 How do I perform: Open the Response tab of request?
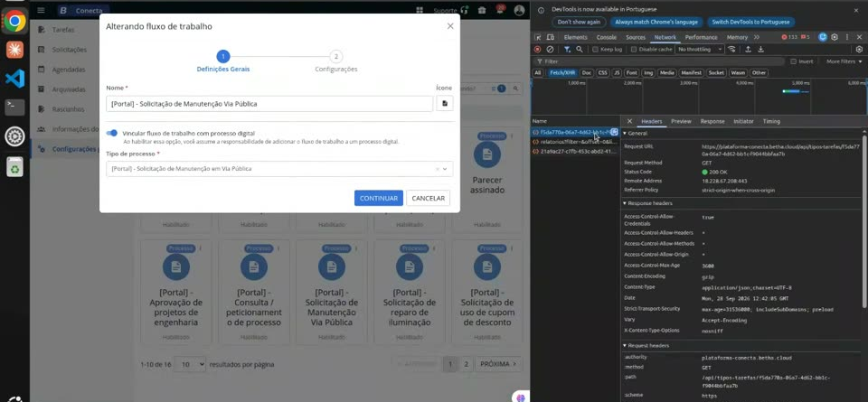click(x=712, y=121)
